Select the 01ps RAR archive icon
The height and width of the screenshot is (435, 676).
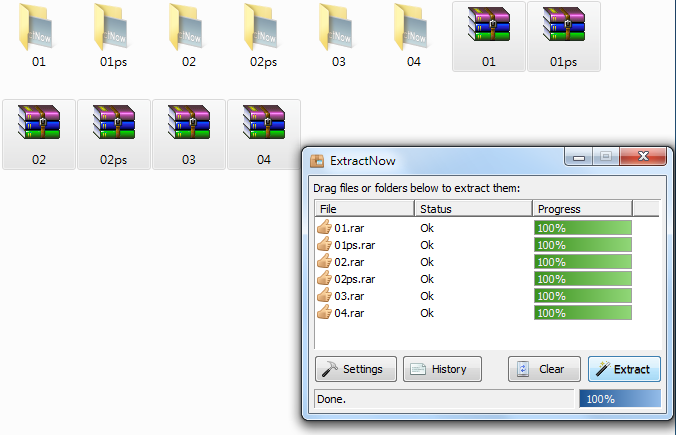tap(564, 25)
